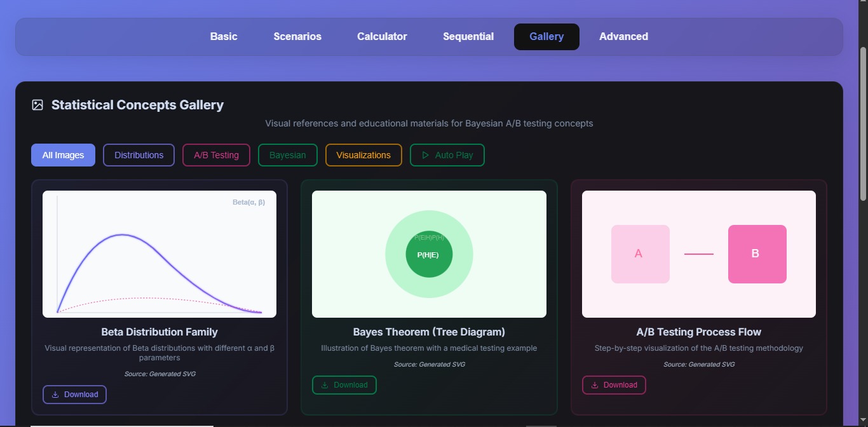Start gallery Auto Play
The height and width of the screenshot is (427, 868).
[x=447, y=155]
